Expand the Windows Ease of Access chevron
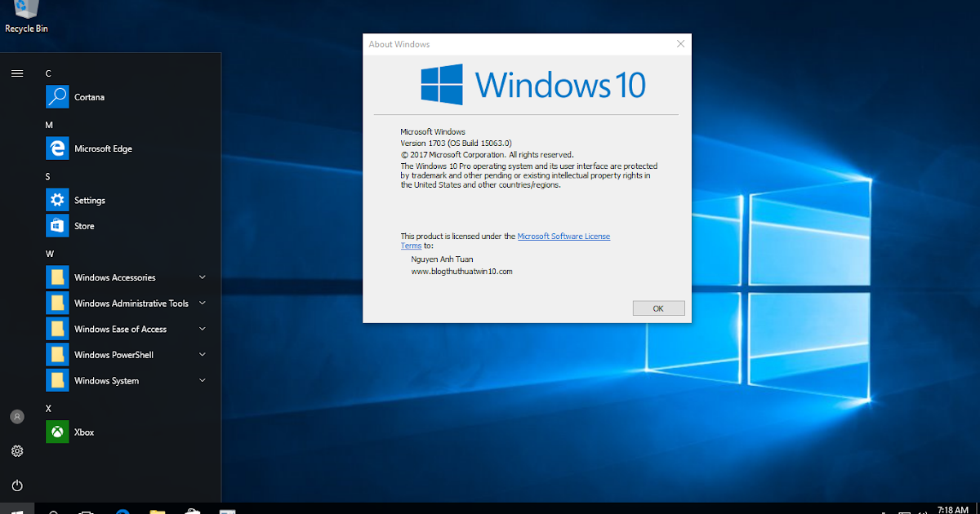 point(203,329)
